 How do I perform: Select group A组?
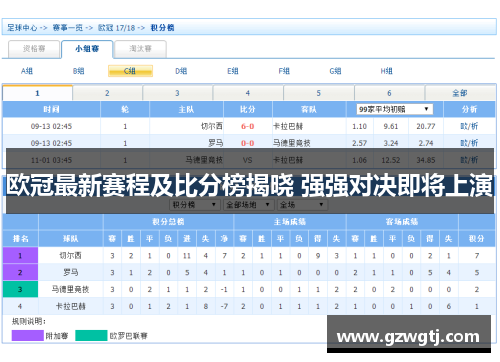coord(27,71)
